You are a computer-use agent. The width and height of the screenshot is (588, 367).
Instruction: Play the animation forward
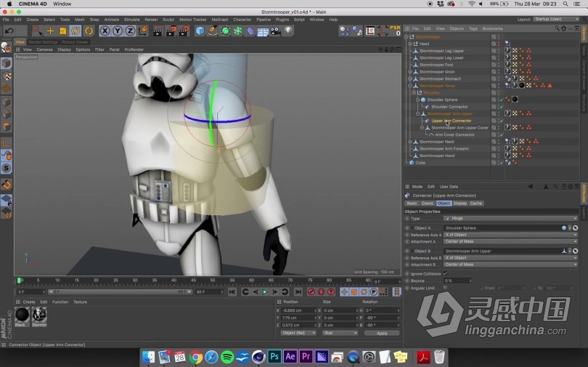pos(265,292)
